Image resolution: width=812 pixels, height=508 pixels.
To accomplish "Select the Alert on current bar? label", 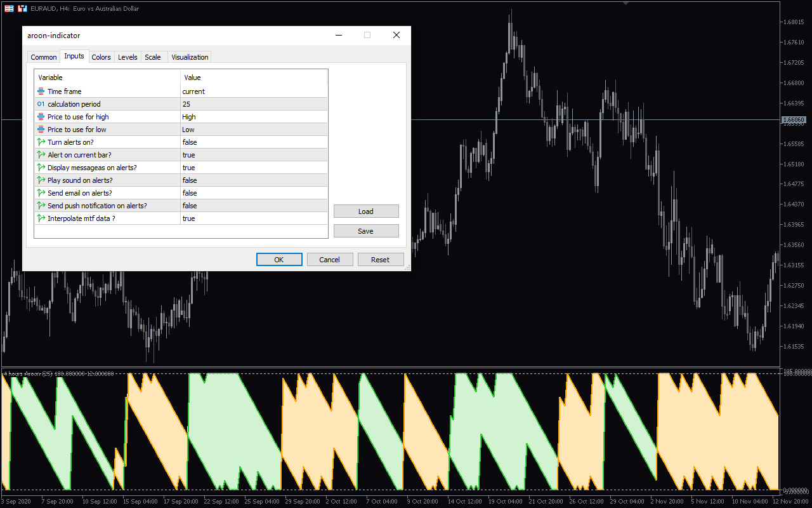I will click(x=79, y=155).
